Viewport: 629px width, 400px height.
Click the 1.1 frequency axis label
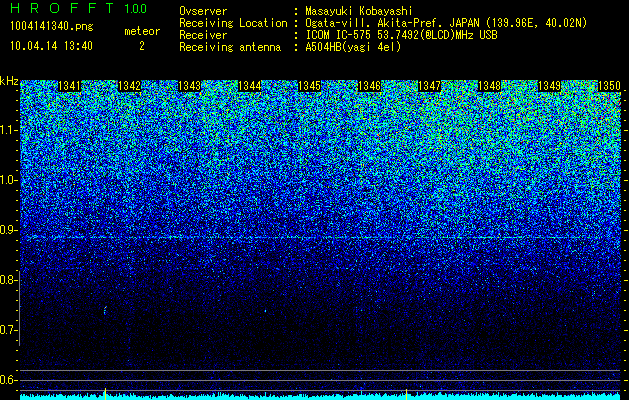(x=8, y=130)
